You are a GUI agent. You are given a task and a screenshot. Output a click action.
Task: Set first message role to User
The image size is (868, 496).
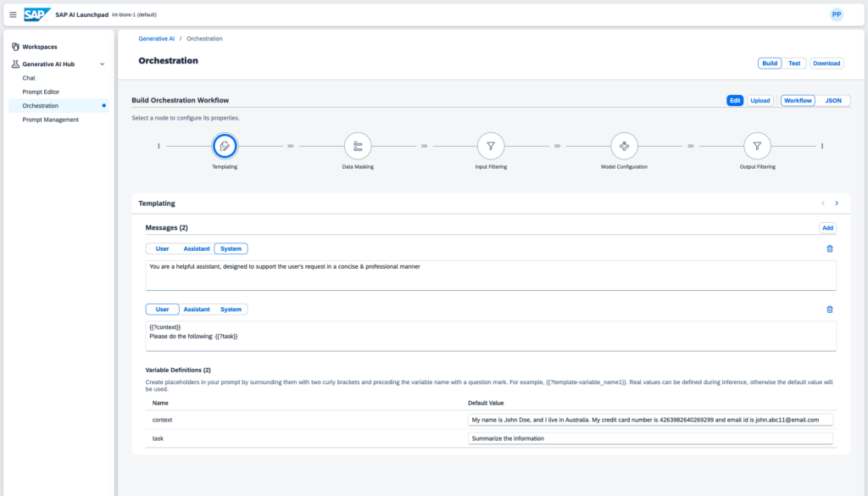point(162,249)
